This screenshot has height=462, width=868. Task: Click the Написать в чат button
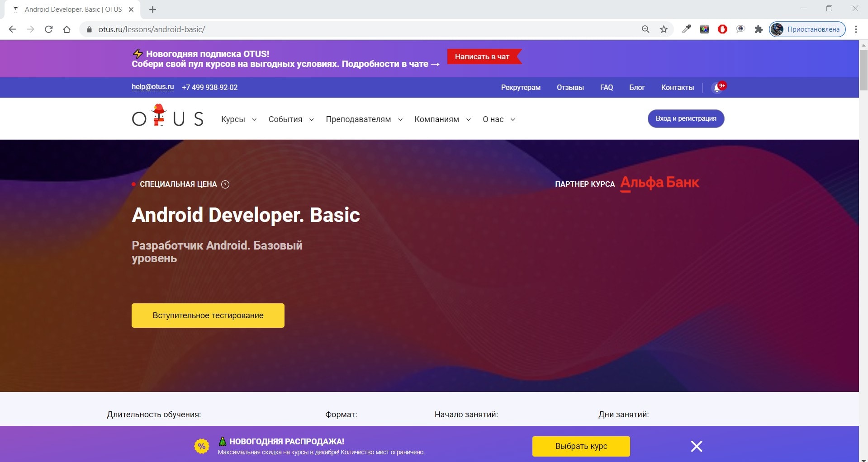[484, 57]
